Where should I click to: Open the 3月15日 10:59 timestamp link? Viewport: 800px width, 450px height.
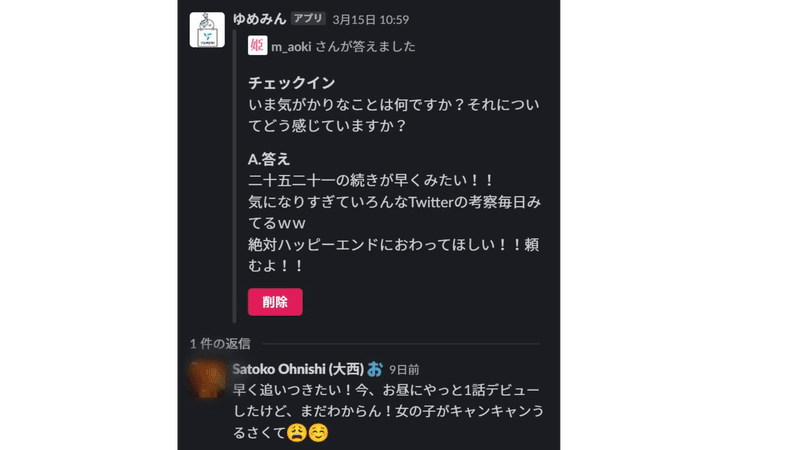click(x=370, y=19)
